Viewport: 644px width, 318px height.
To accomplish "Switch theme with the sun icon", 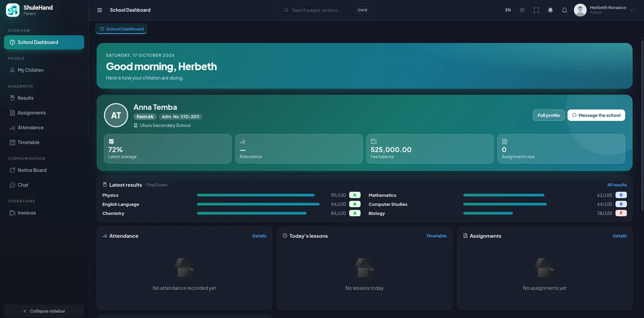I will [522, 10].
